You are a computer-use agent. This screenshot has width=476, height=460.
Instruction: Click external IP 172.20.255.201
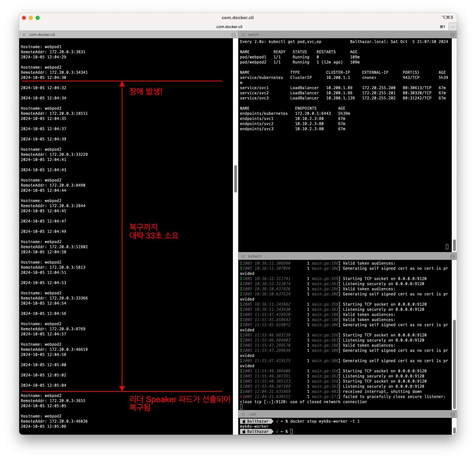pyautogui.click(x=379, y=93)
